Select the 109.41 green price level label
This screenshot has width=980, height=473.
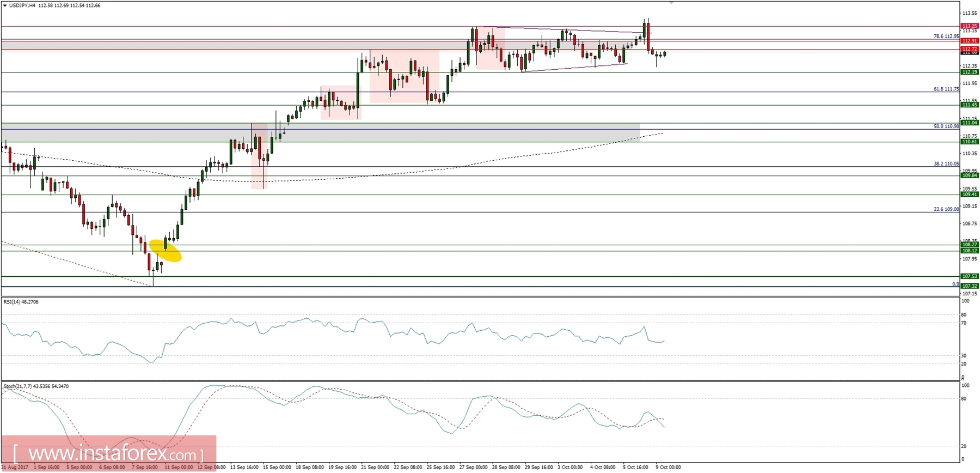(970, 194)
